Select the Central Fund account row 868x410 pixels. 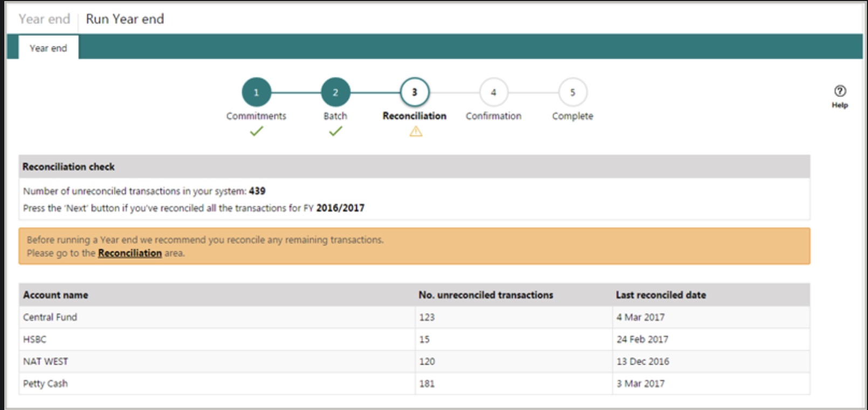(x=414, y=317)
